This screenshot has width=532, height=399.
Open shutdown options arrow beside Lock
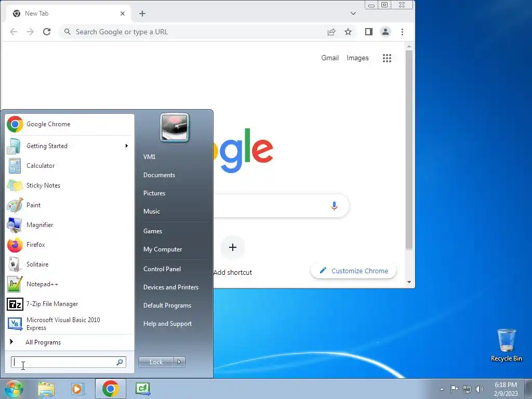coord(179,362)
